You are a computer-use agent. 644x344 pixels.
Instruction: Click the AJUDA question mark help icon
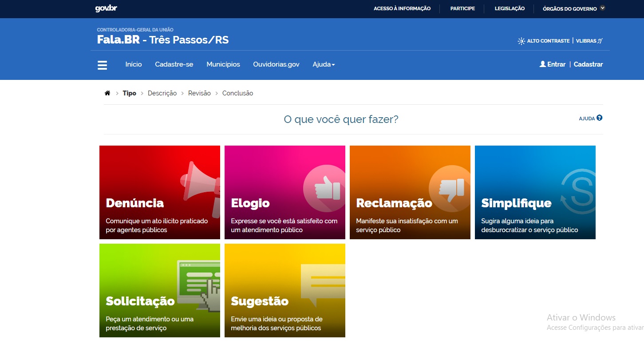pos(600,118)
